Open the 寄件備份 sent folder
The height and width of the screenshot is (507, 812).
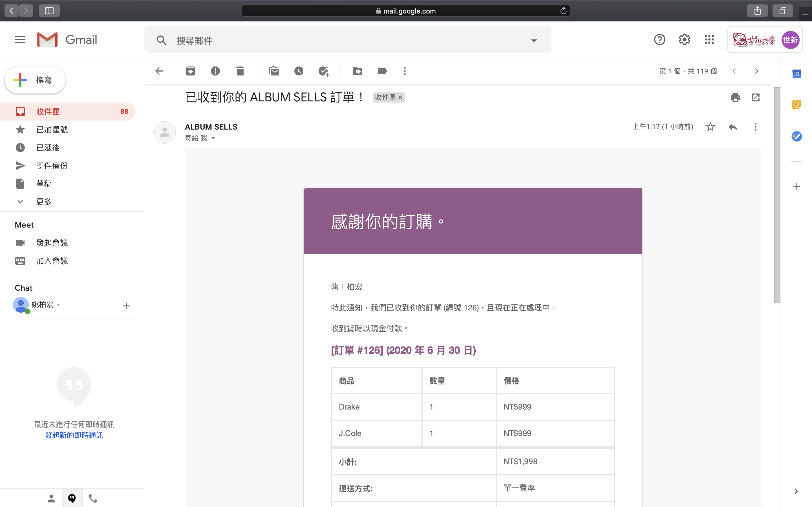(52, 166)
